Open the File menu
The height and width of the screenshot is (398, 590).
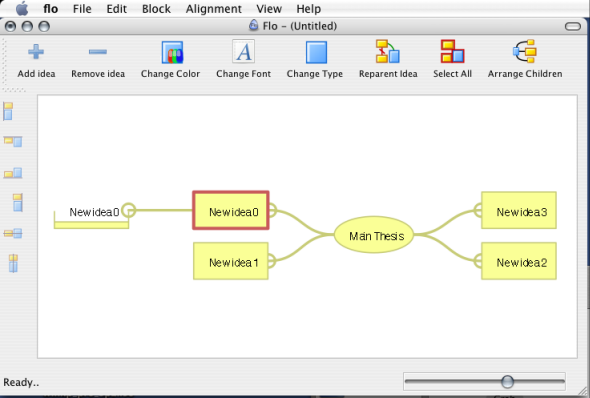pyautogui.click(x=82, y=9)
